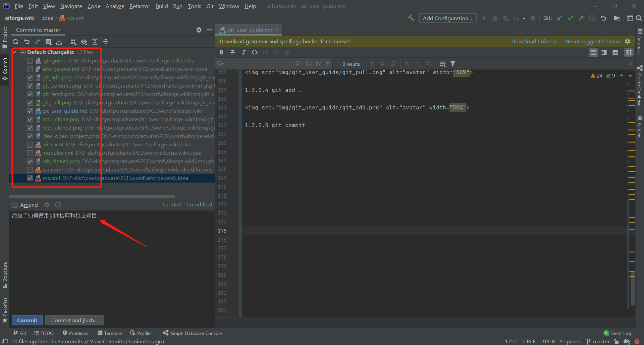Toggle the Default Changelist checkbox
This screenshot has height=345, width=644.
click(x=22, y=52)
